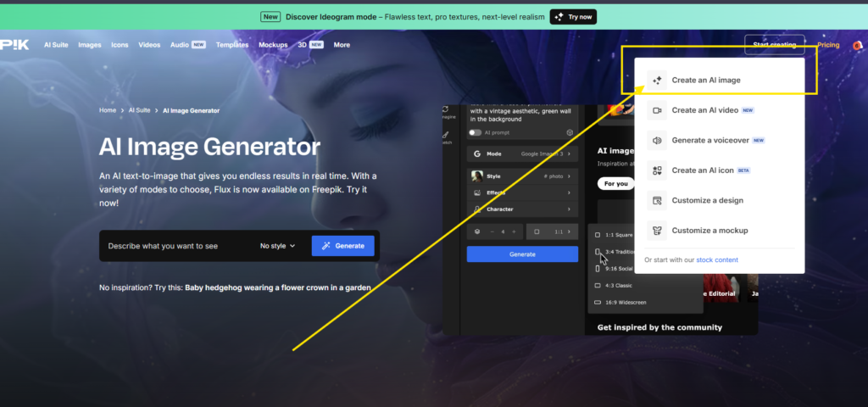Click the cube icon next to AI prompt toggle
The width and height of the screenshot is (868, 407).
coord(569,133)
